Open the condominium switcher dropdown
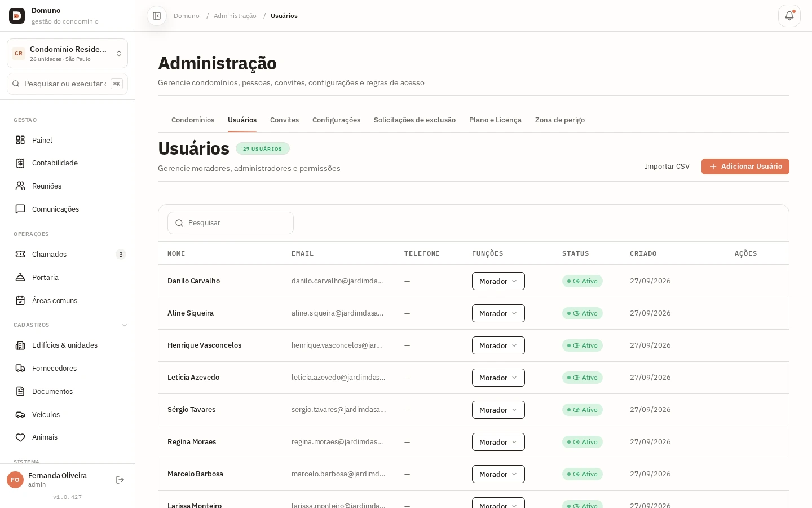Screen dimensions: 812x508 (x=67, y=54)
